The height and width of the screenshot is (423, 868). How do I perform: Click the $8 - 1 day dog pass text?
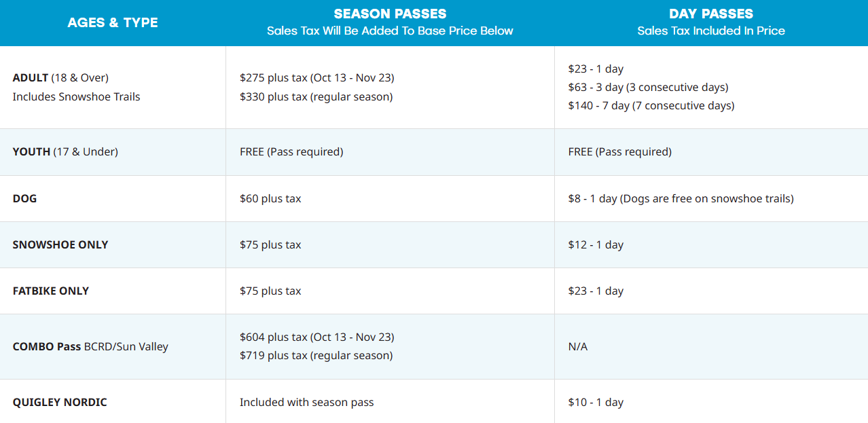(681, 199)
